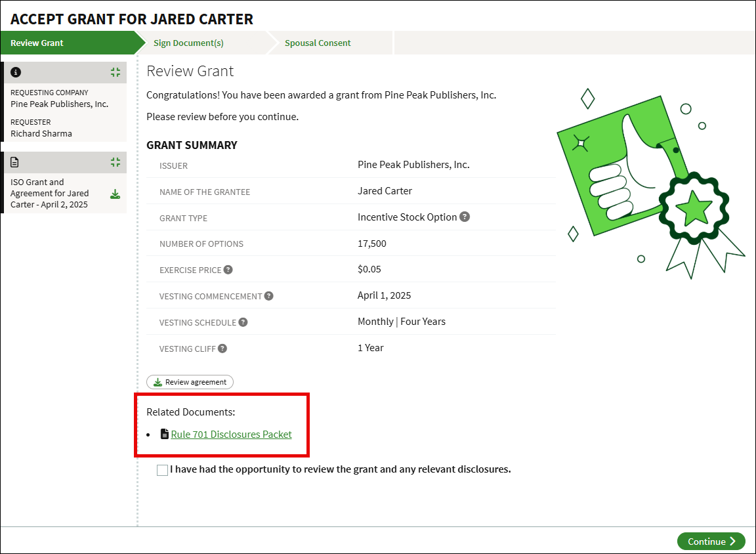Click the file icon beside Rule 701 Disclosures

click(x=165, y=435)
